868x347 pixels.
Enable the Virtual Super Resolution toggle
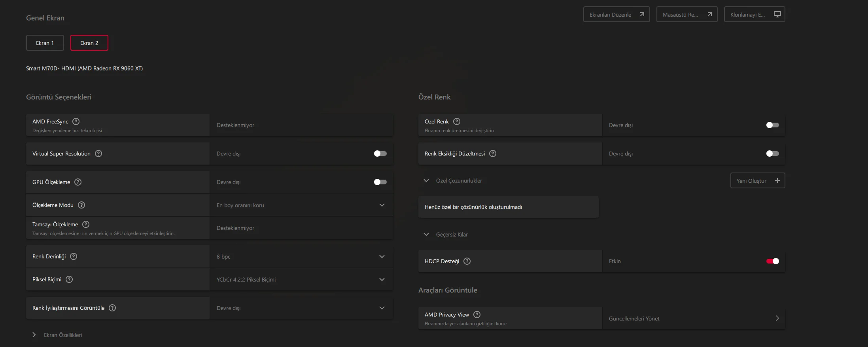tap(380, 154)
